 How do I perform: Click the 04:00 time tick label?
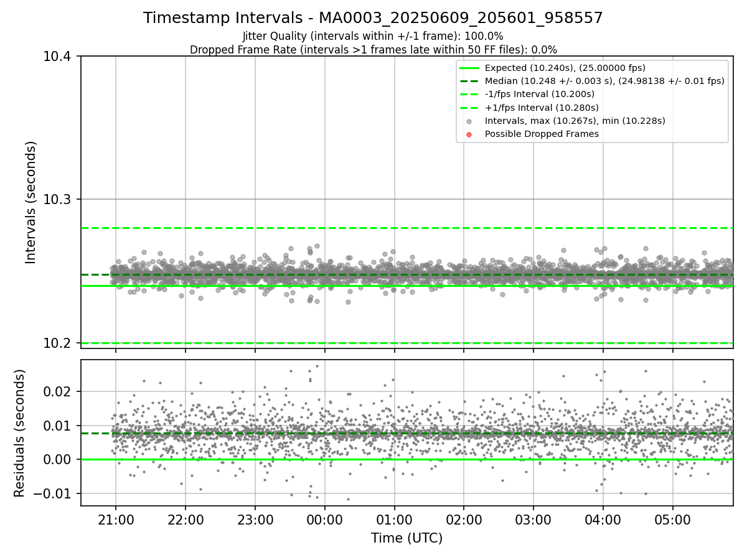coord(603,519)
